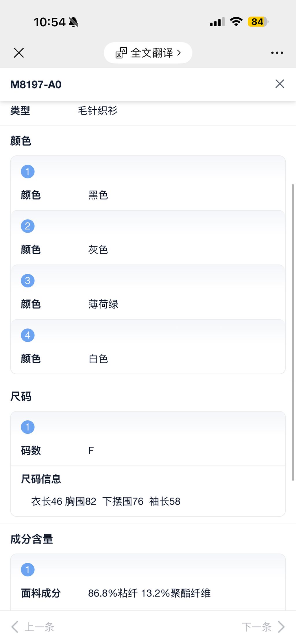This screenshot has height=644, width=296.
Task: Tap the right chevron beside 下一条
Action: [x=281, y=627]
